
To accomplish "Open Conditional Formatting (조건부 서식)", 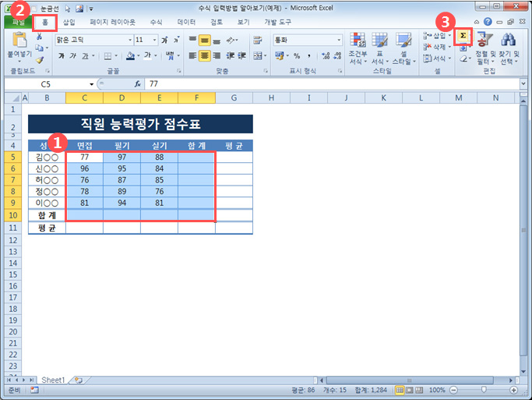I will click(x=358, y=48).
